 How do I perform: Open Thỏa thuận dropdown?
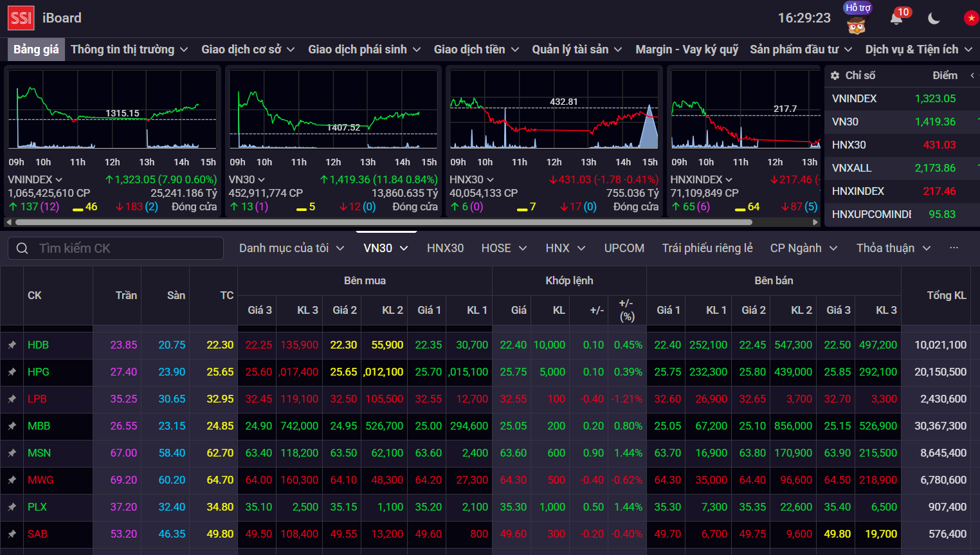tap(893, 248)
